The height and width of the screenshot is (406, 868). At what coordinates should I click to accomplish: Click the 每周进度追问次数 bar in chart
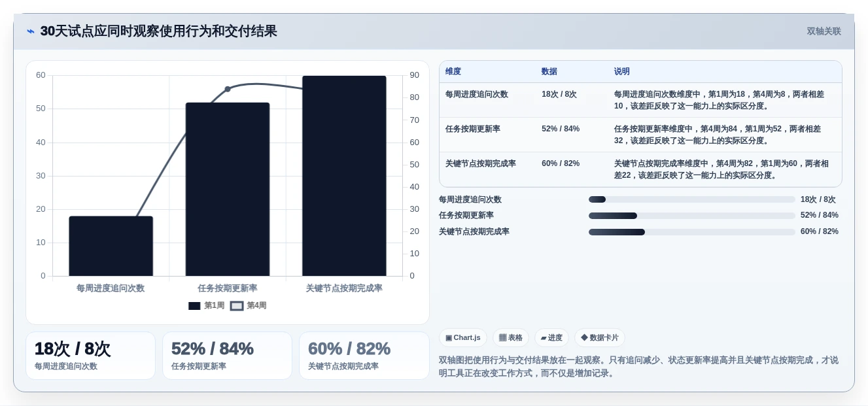[x=111, y=246]
